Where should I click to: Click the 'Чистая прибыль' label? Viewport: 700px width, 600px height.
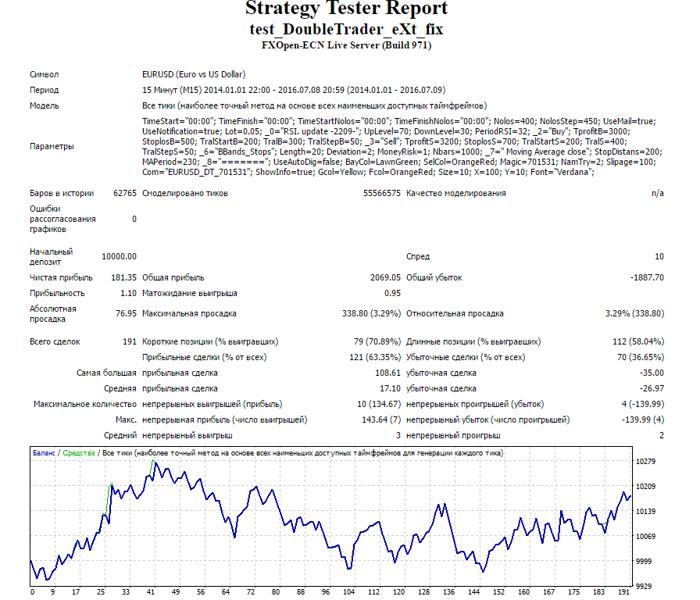tap(61, 277)
